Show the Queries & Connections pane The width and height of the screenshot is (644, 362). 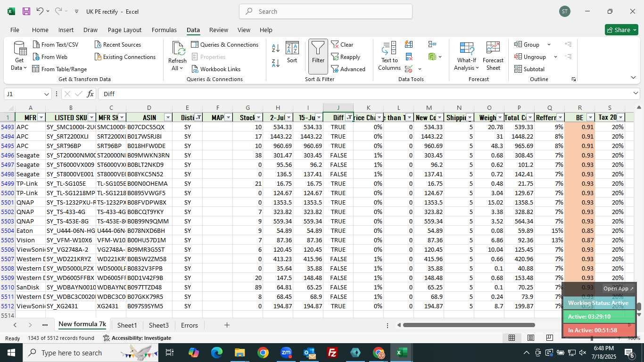click(x=225, y=45)
